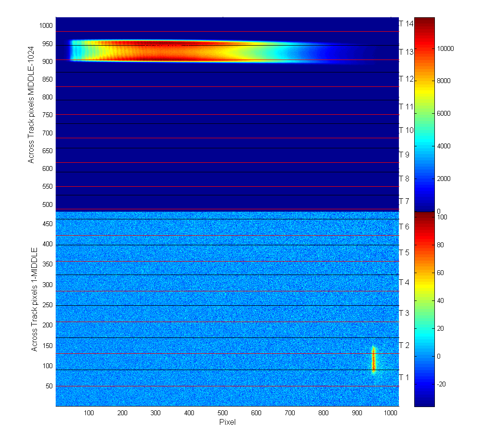Click lower colorbar tick label 40
Screen dimensions: 504x432
pos(440,300)
